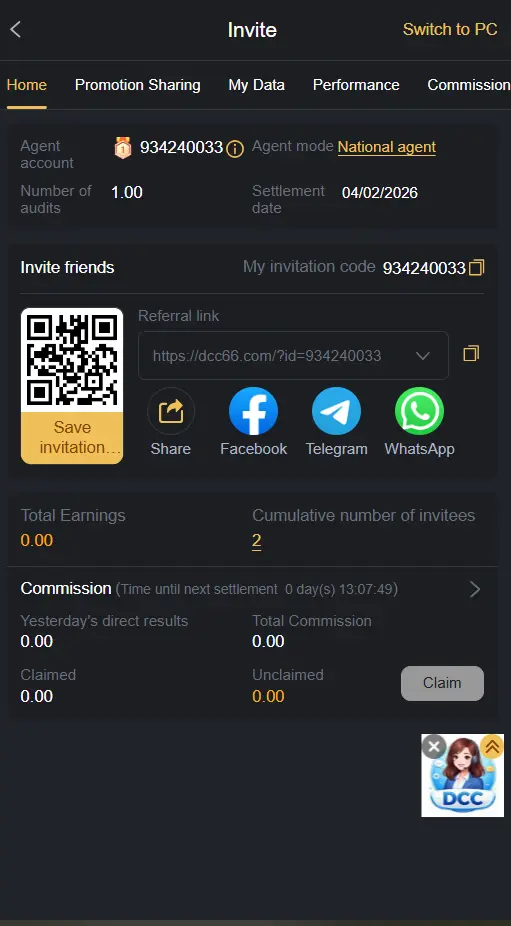The width and height of the screenshot is (511, 926).
Task: Tap the Share icon
Action: (171, 411)
